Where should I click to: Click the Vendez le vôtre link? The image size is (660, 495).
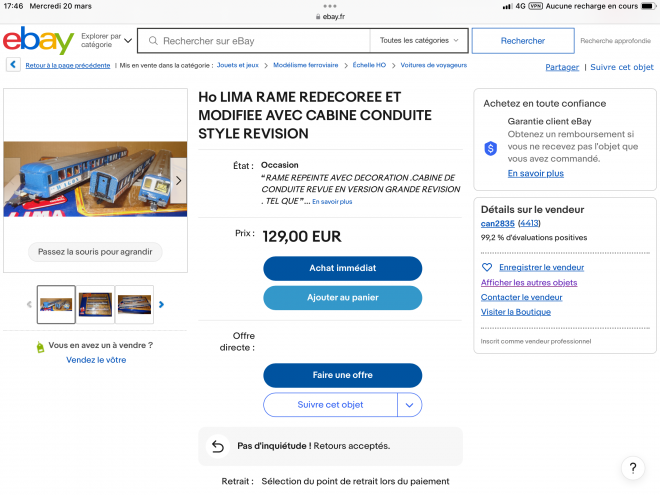(96, 360)
